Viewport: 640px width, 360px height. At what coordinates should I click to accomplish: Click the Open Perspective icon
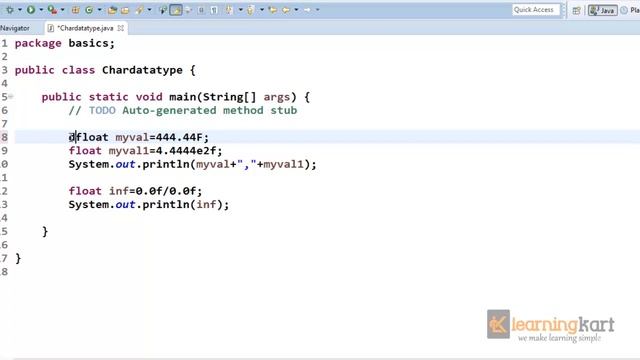576,10
